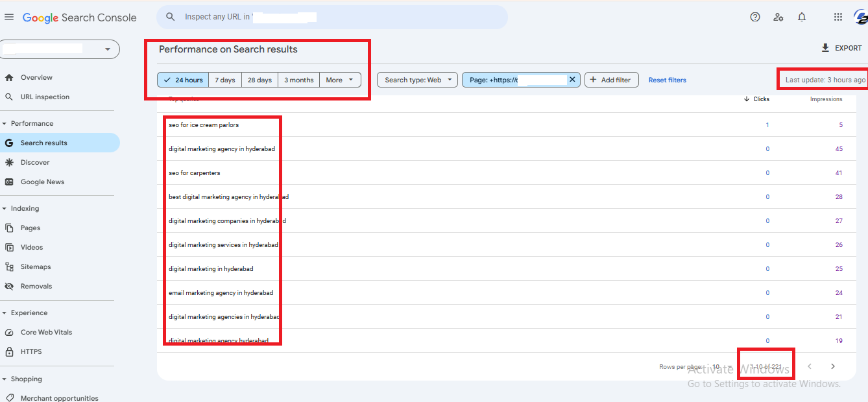The image size is (868, 402).
Task: Open users and settings icon
Action: pos(778,18)
